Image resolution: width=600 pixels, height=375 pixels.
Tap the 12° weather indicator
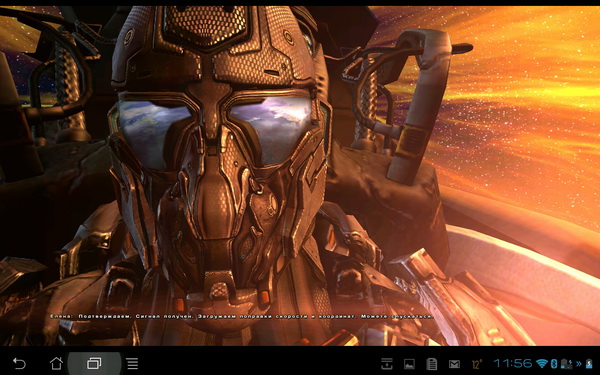click(x=477, y=364)
